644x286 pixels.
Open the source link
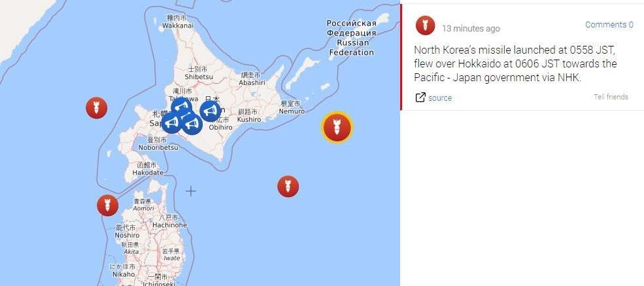440,98
